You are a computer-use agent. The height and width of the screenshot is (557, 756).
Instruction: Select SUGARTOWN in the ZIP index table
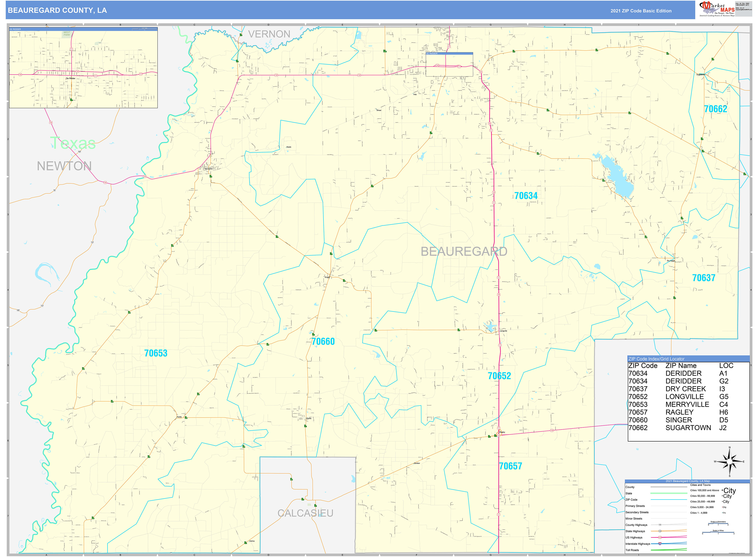[688, 428]
